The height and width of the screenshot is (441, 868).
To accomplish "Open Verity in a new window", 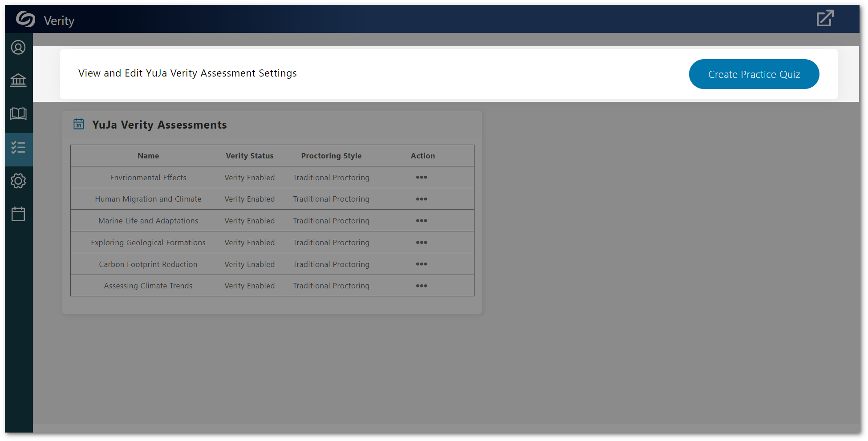I will [x=825, y=18].
